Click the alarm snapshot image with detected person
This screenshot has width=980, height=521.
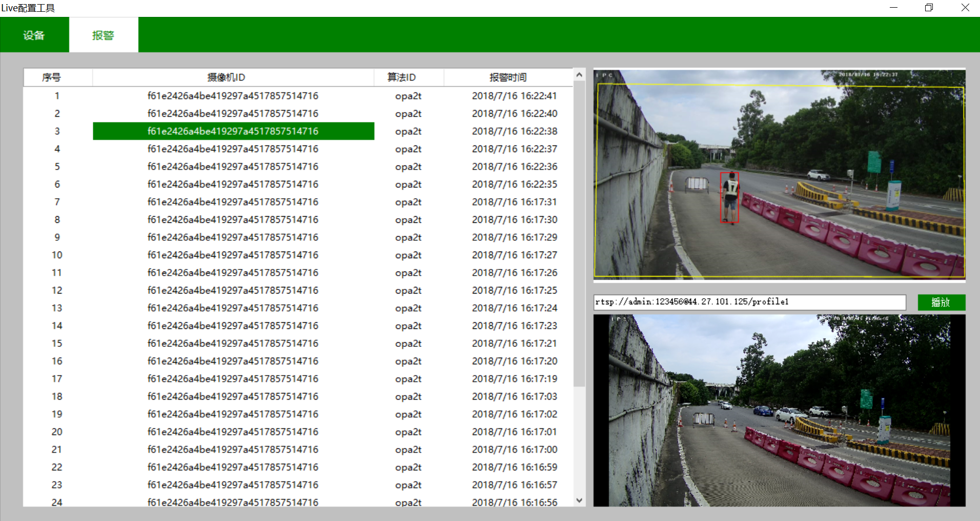(x=779, y=175)
